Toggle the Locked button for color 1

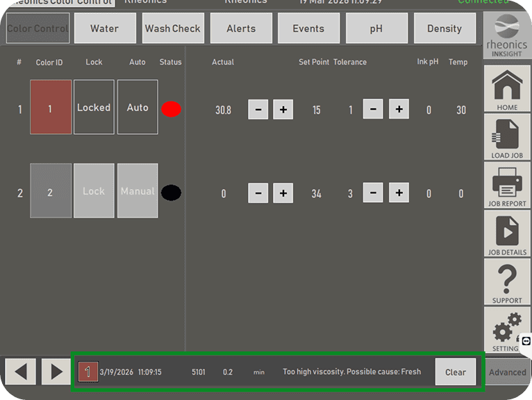pos(94,107)
